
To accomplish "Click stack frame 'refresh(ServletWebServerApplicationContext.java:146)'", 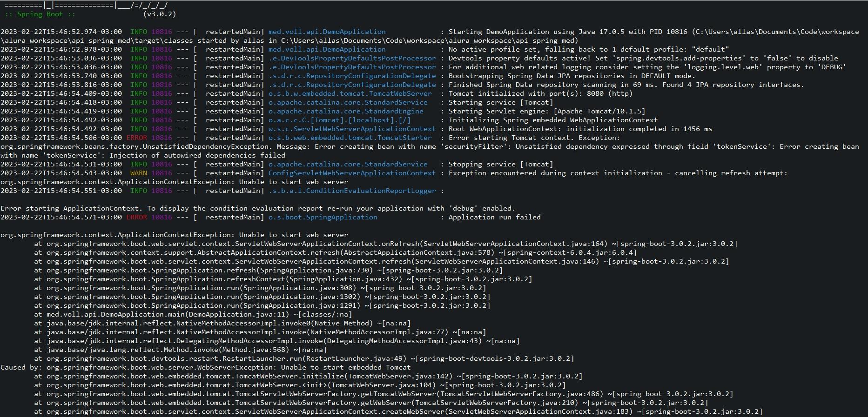I will coord(382,261).
